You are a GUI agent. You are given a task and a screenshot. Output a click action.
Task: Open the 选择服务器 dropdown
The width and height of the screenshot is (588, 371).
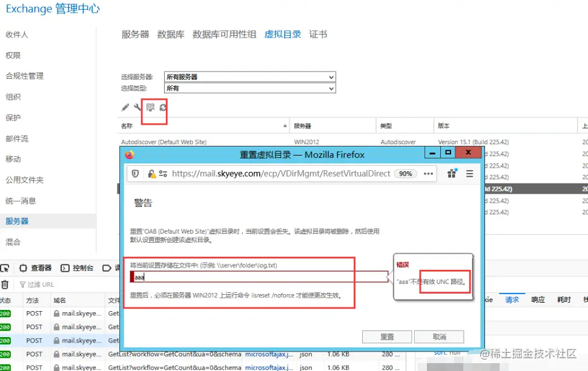tap(249, 77)
